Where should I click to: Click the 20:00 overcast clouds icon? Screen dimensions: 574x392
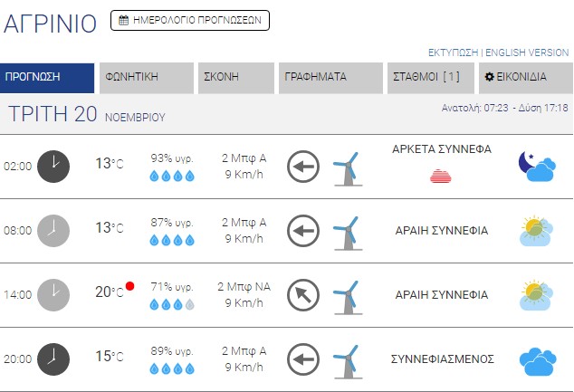(x=538, y=361)
